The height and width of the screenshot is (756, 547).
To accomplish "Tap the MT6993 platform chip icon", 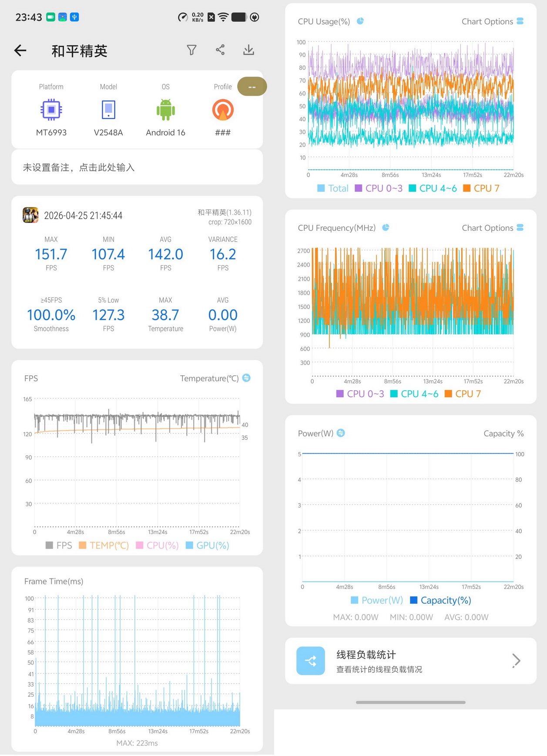I will [51, 110].
